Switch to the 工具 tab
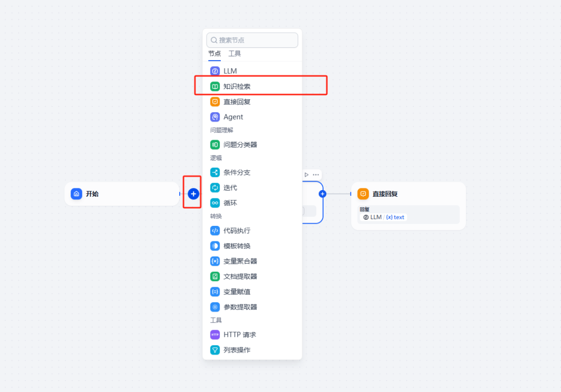This screenshot has height=392, width=561. point(235,53)
